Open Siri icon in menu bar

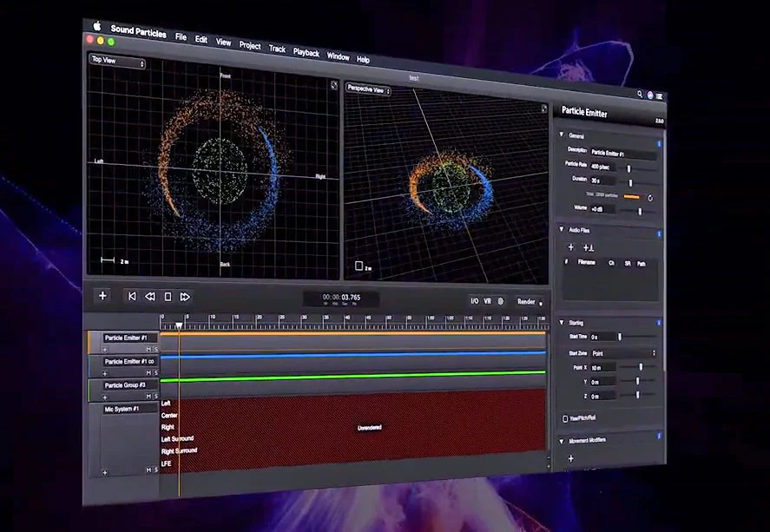(650, 95)
